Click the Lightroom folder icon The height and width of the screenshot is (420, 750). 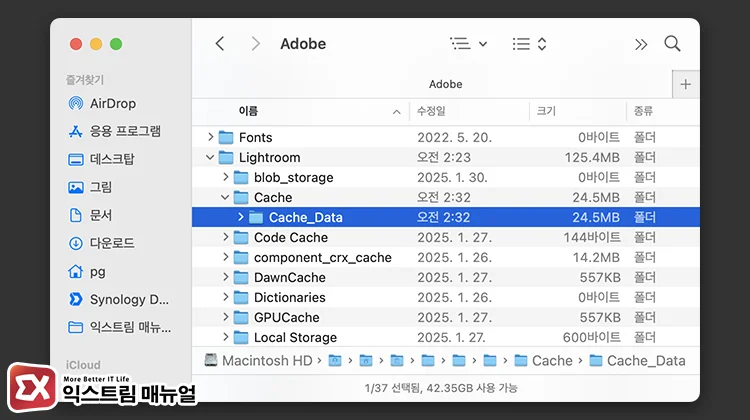[226, 158]
